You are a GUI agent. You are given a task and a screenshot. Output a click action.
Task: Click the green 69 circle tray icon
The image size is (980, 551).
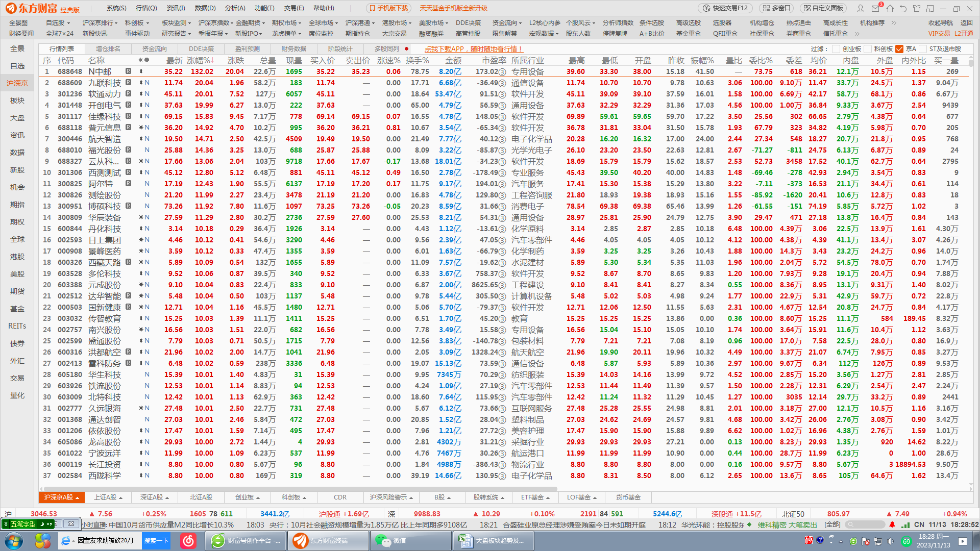tap(906, 541)
